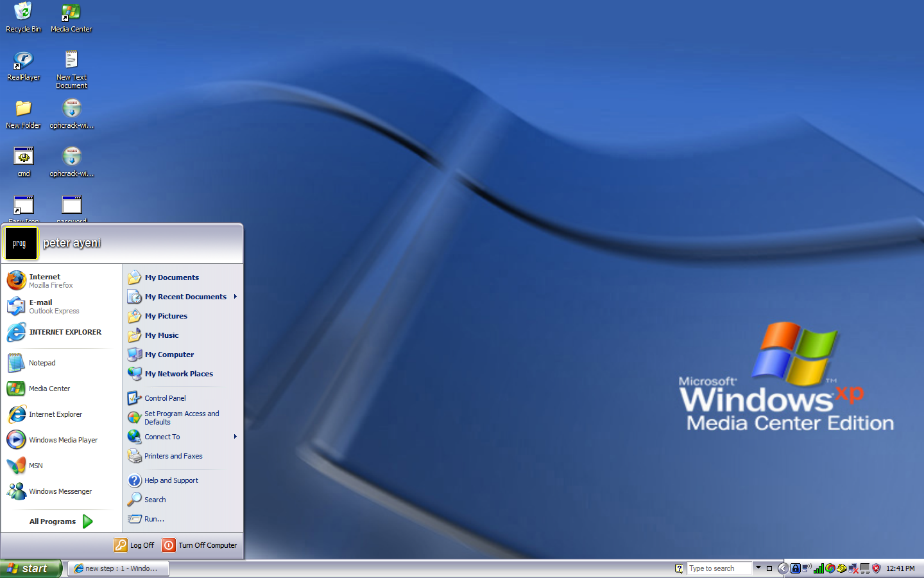Image resolution: width=924 pixels, height=578 pixels.
Task: Select the RealPlayer desktop shortcut
Action: click(23, 66)
